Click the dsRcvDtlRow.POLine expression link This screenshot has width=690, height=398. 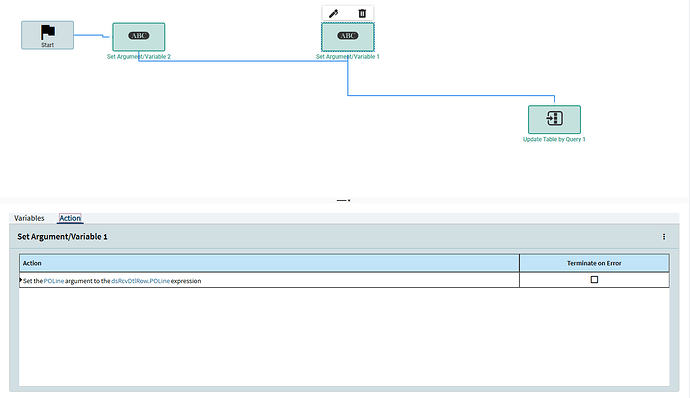click(x=140, y=281)
